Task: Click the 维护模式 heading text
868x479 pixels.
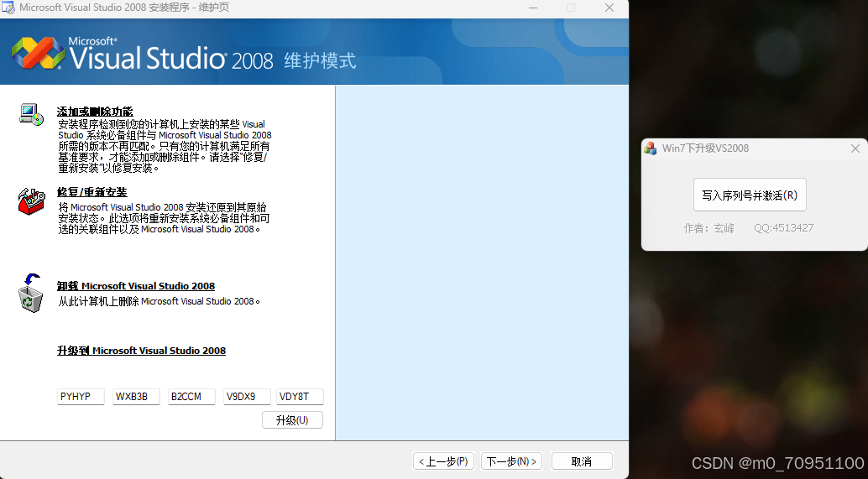Action: (320, 61)
